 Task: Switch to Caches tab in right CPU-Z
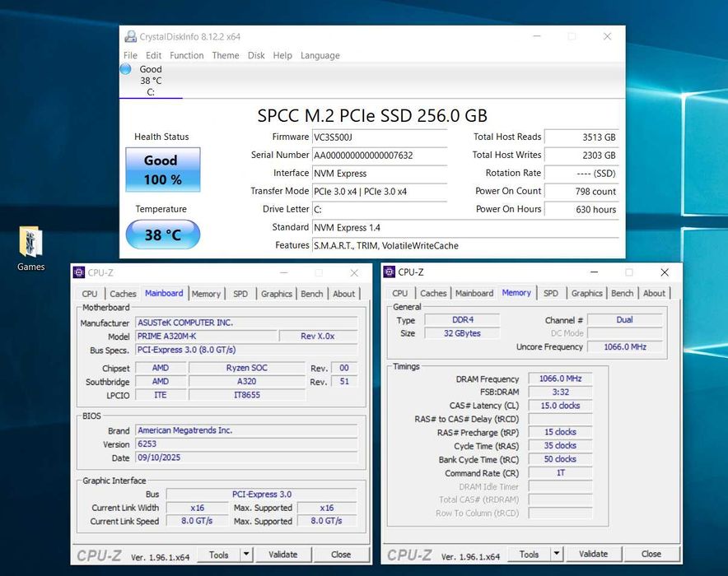pyautogui.click(x=433, y=293)
